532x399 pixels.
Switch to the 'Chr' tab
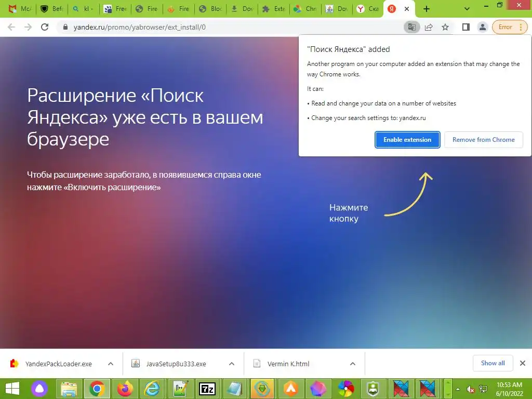click(305, 9)
